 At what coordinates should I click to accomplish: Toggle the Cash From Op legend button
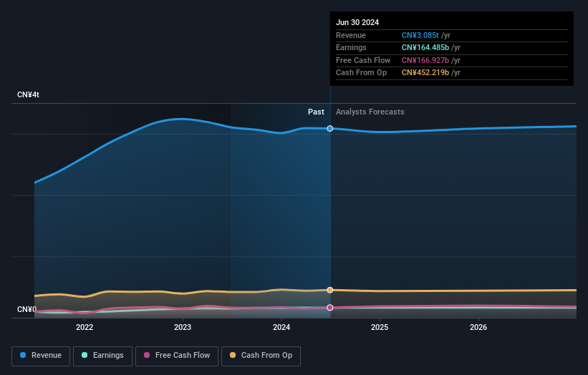point(261,356)
